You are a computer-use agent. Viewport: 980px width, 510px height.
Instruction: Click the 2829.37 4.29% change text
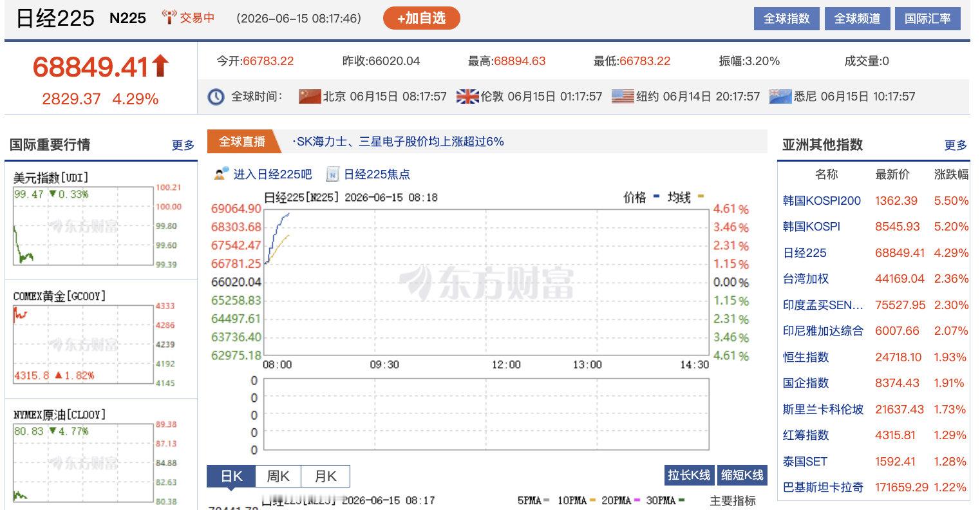[x=100, y=99]
